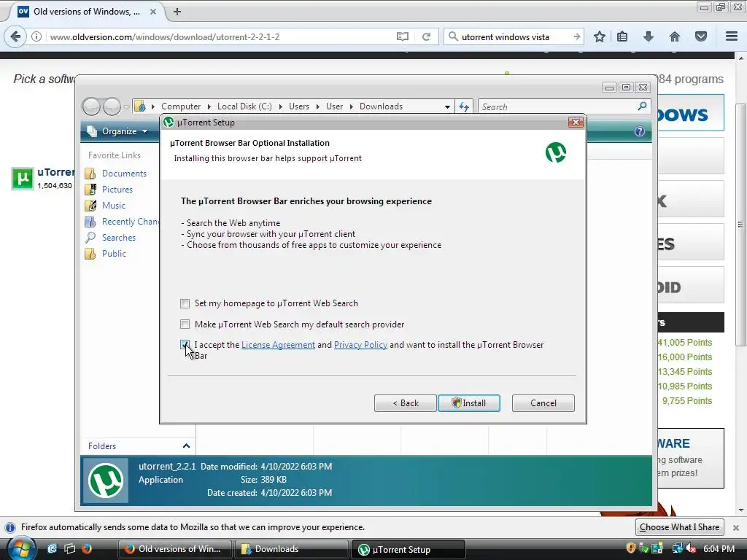The height and width of the screenshot is (560, 747).
Task: Expand the arrow after Local Disk (C:)
Action: pos(280,106)
